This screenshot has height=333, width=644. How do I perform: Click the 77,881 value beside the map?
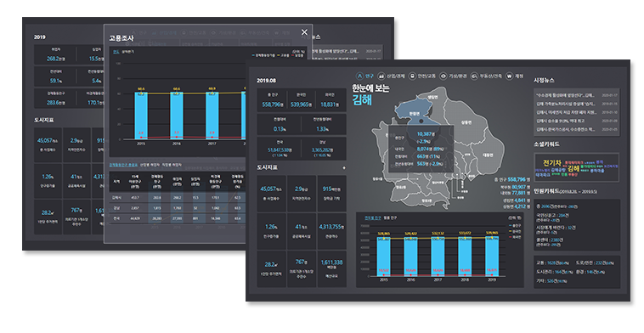(519, 193)
